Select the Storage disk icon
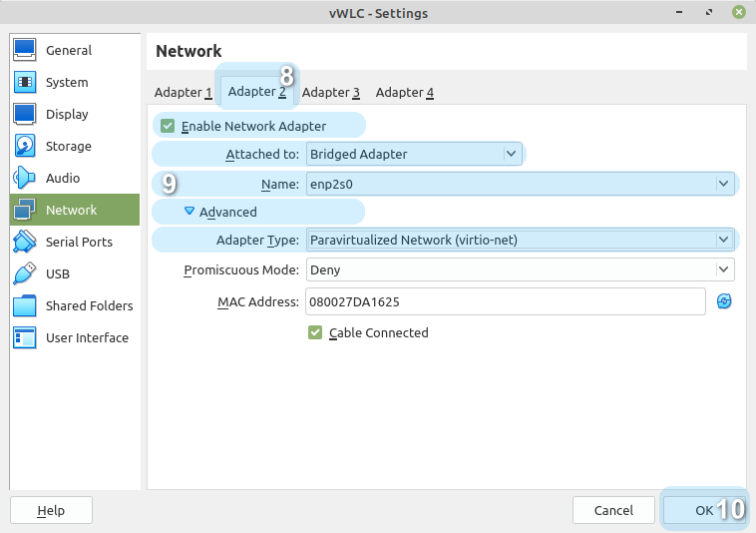The image size is (756, 533). 25,146
